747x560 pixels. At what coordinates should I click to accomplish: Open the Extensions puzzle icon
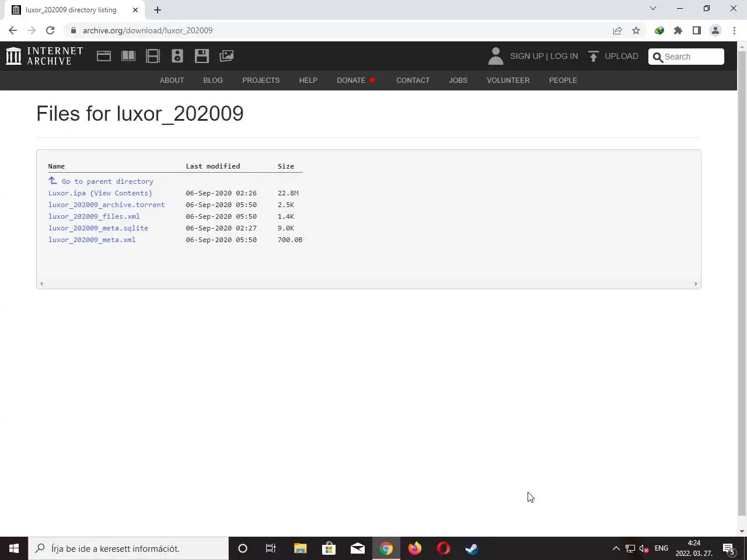pos(678,30)
